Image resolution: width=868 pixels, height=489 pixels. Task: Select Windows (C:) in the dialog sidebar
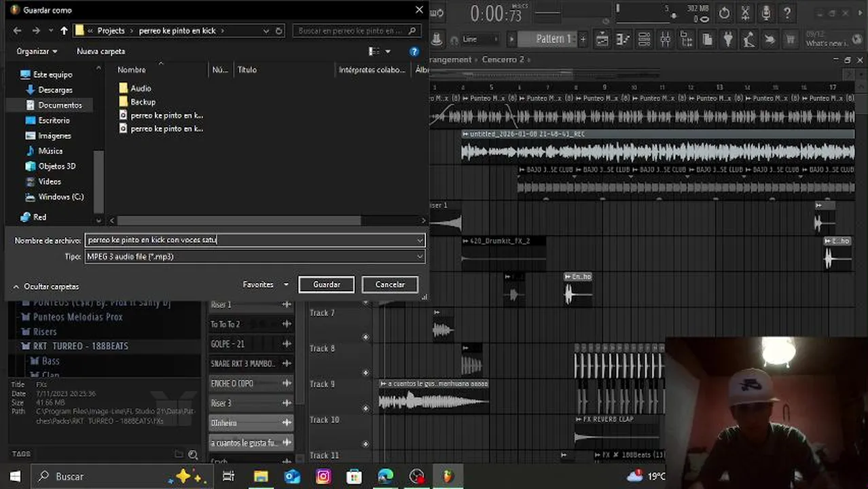(60, 197)
